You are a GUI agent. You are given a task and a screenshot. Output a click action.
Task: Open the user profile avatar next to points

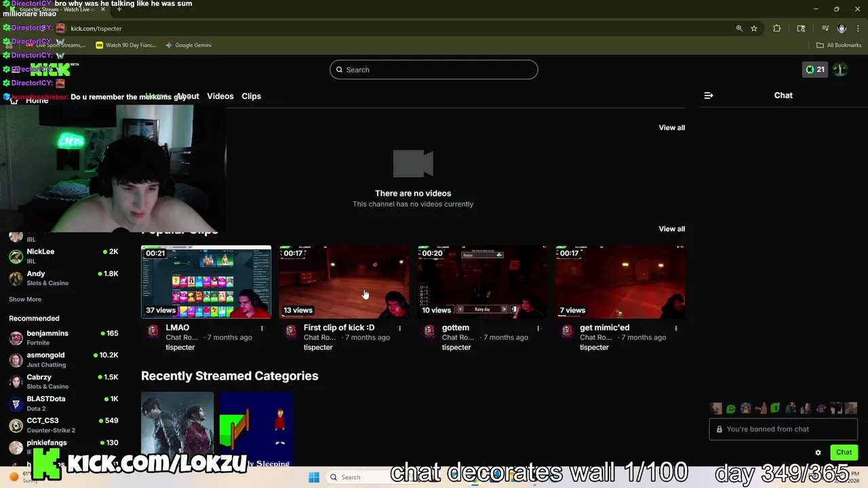click(x=840, y=69)
